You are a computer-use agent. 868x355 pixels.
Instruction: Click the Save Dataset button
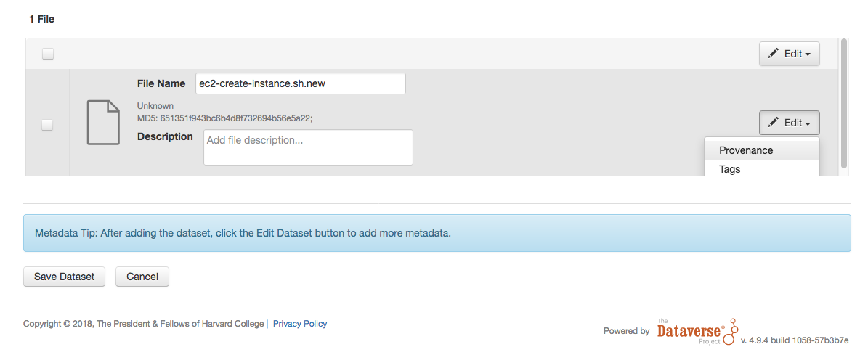pyautogui.click(x=64, y=277)
